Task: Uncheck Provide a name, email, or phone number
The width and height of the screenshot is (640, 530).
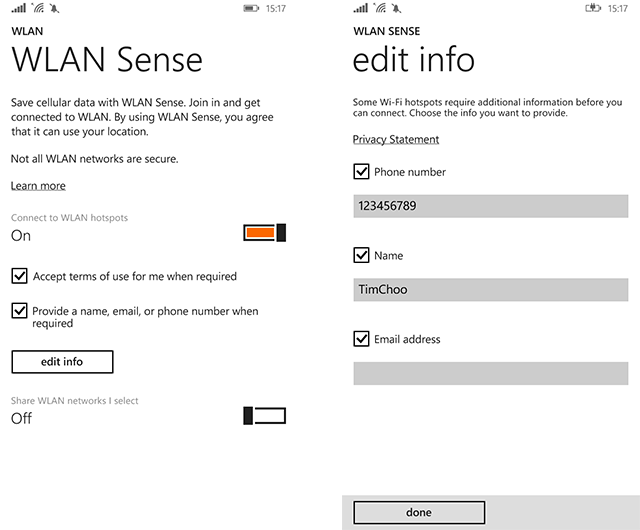Action: [19, 311]
